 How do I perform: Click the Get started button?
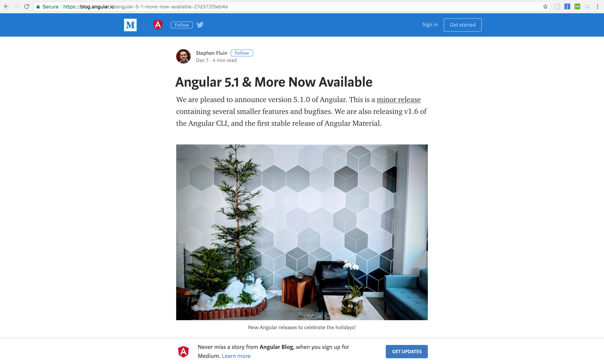click(462, 25)
